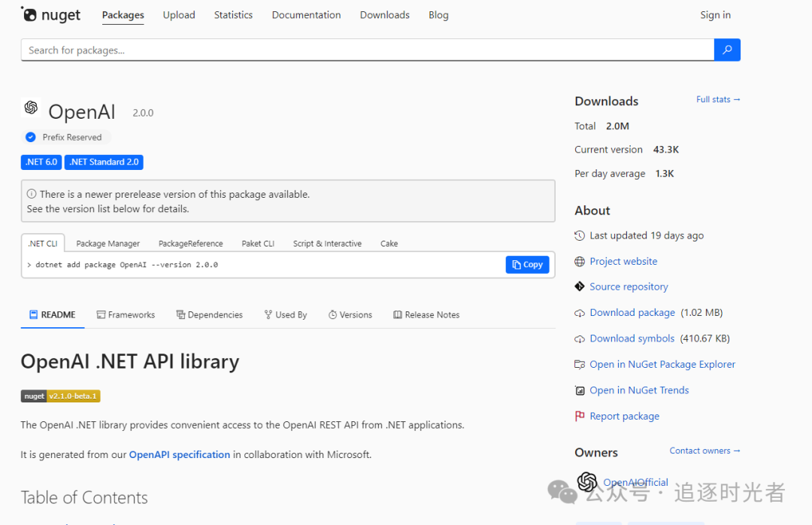
Task: Click the clock icon next to Last updated
Action: pyautogui.click(x=580, y=236)
